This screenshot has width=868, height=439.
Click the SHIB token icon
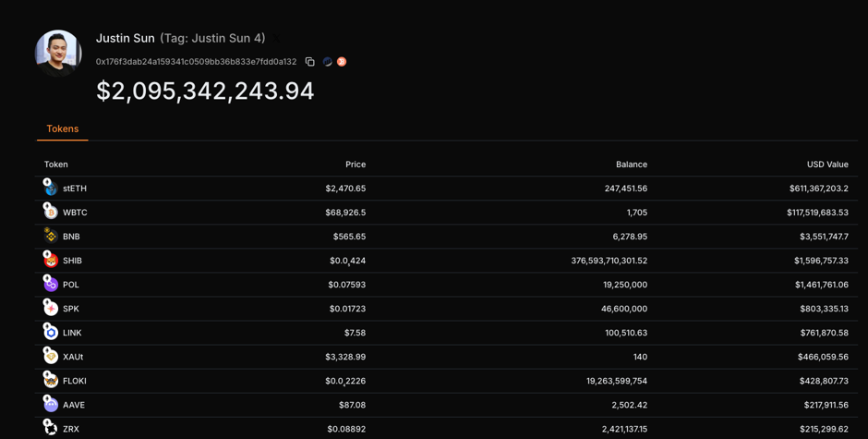point(51,261)
